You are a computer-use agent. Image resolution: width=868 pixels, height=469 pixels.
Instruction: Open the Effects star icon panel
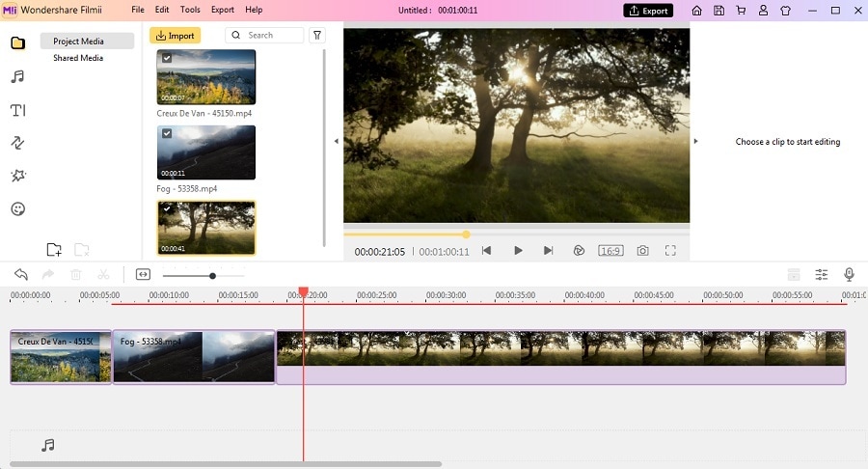coord(17,176)
